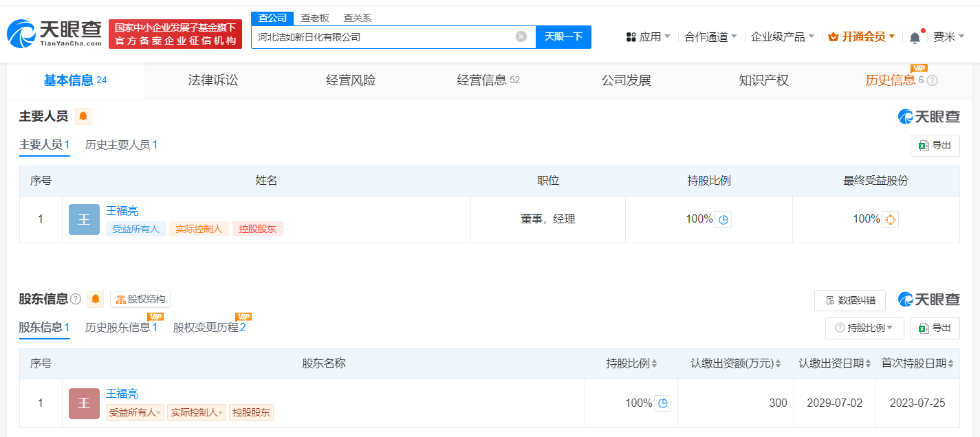Open pie chart icon in 主要人员 持股比例
The height and width of the screenshot is (437, 980).
point(723,220)
